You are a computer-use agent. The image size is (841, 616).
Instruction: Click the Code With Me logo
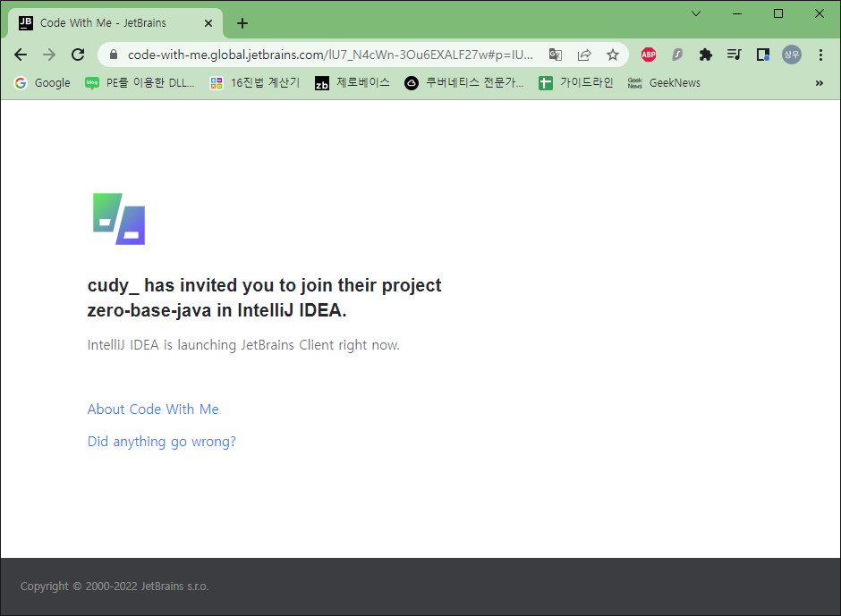[x=119, y=219]
